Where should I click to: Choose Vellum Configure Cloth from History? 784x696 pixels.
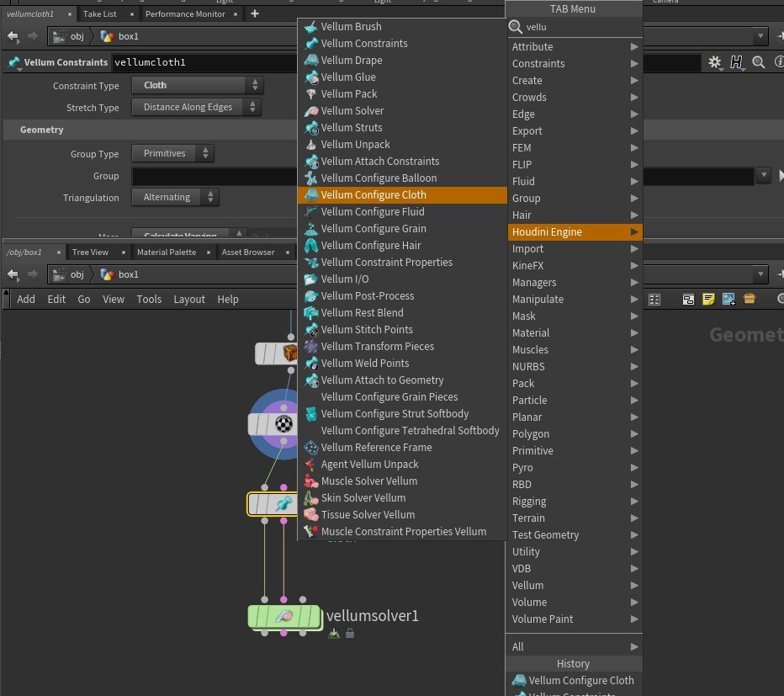tap(574, 681)
